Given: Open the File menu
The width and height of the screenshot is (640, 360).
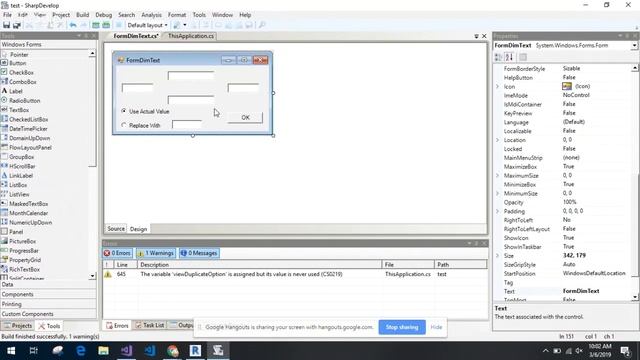Looking at the screenshot, I should click(x=7, y=15).
